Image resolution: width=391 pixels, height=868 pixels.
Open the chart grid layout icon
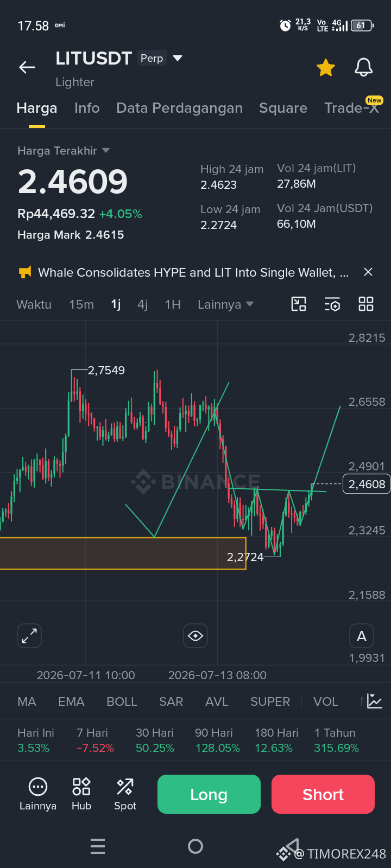pos(366,304)
